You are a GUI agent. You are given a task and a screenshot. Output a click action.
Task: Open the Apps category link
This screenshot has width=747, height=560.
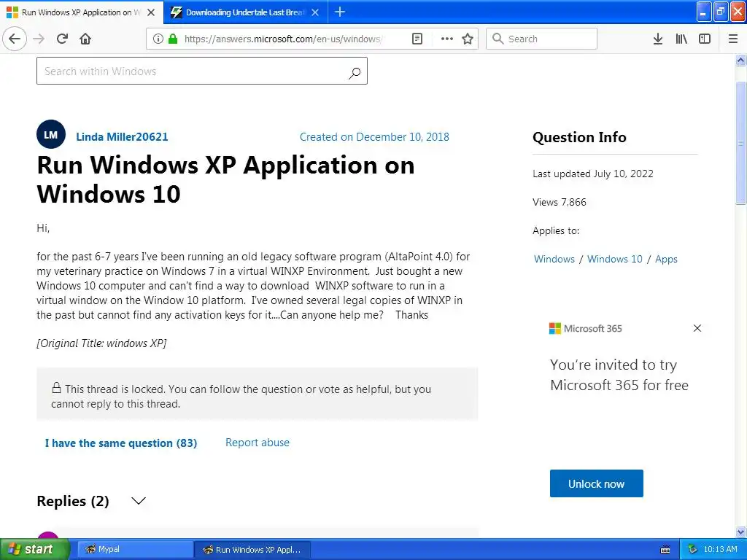[x=666, y=259]
